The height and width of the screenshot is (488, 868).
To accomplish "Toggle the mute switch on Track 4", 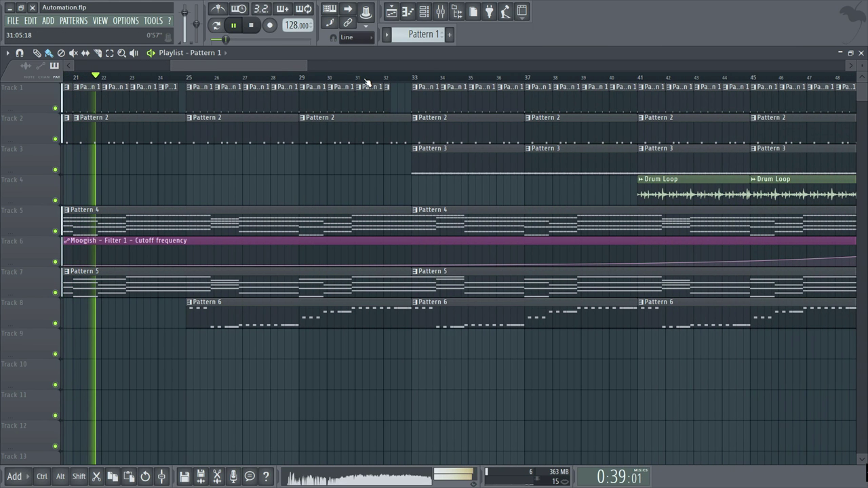I will coord(55,200).
